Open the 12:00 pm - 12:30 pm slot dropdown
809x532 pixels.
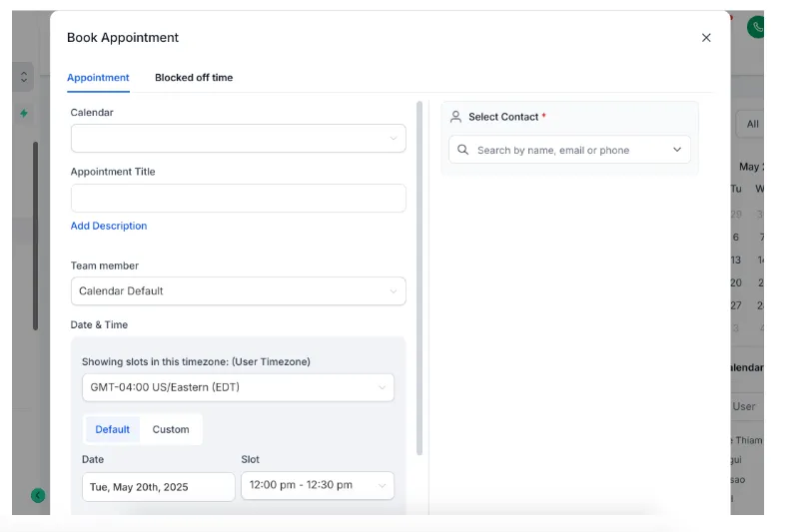click(x=318, y=485)
